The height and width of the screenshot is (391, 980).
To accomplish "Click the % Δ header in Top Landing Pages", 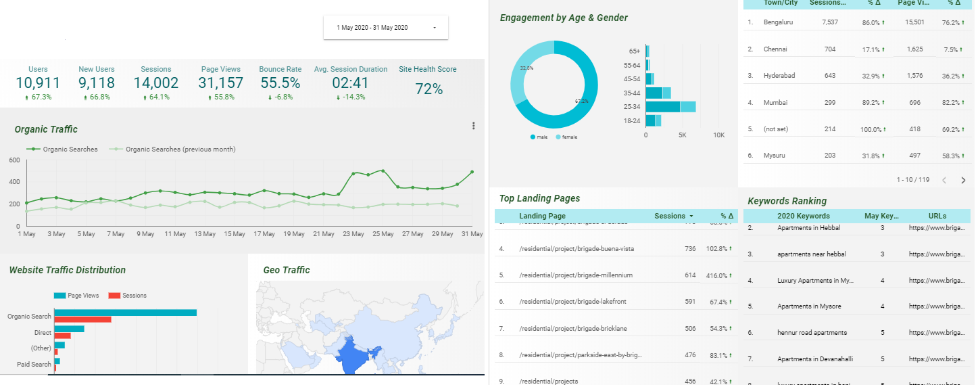I will (x=727, y=216).
